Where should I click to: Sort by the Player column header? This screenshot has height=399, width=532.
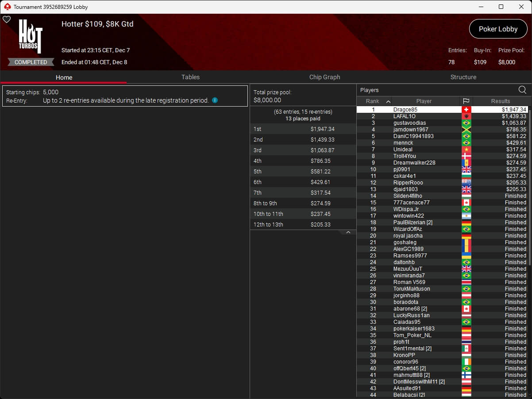424,101
